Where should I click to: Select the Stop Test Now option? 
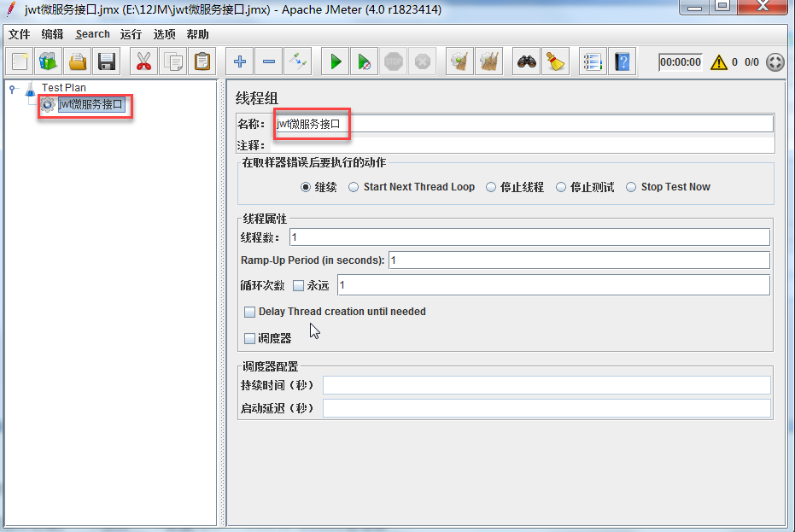pyautogui.click(x=631, y=187)
